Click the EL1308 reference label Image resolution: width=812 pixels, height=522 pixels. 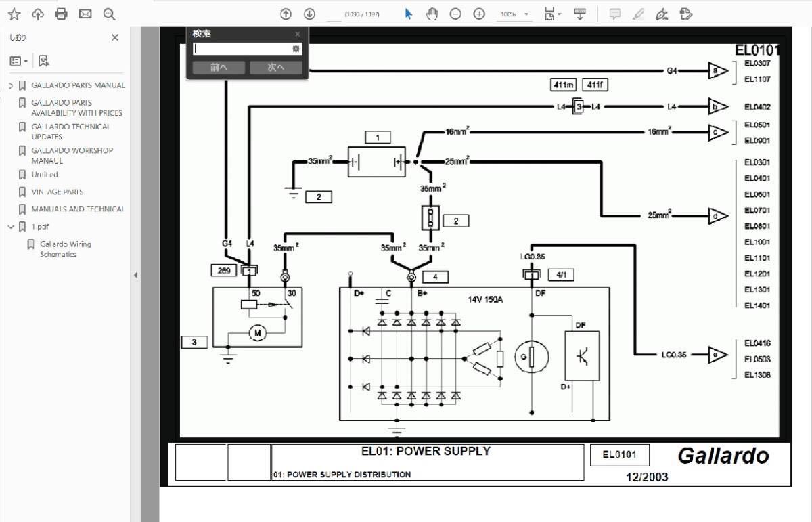pos(757,375)
